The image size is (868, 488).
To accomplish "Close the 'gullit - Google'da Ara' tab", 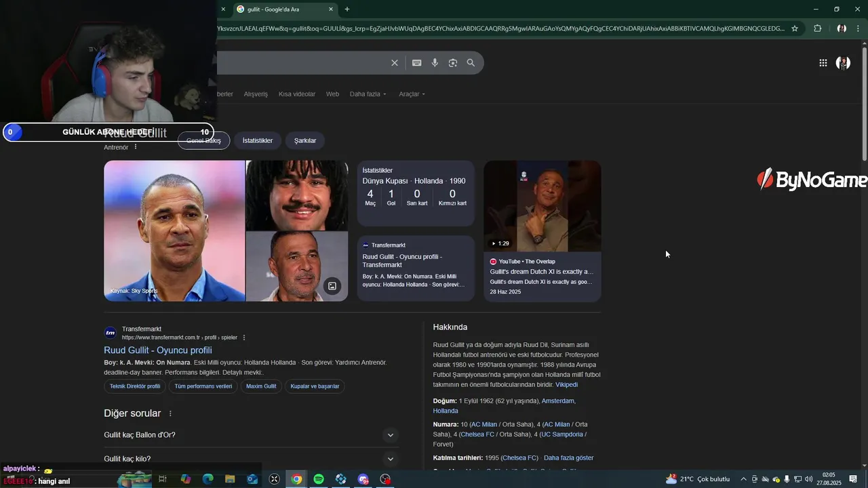I will (x=331, y=9).
